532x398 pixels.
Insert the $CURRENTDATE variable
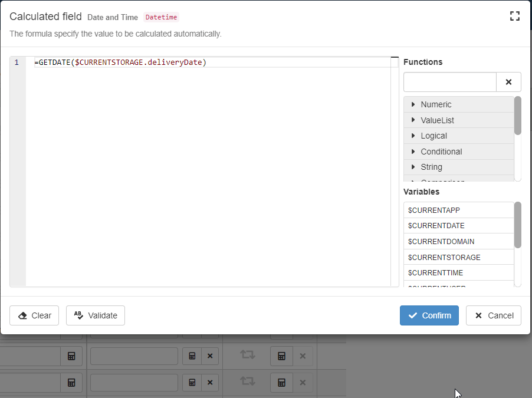click(x=436, y=226)
